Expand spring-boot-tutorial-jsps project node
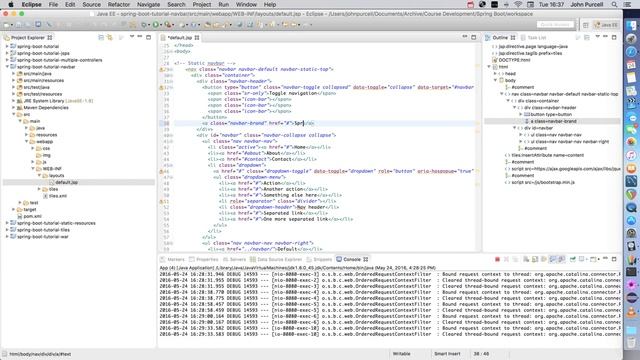This screenshot has height=360, width=640. (7, 53)
